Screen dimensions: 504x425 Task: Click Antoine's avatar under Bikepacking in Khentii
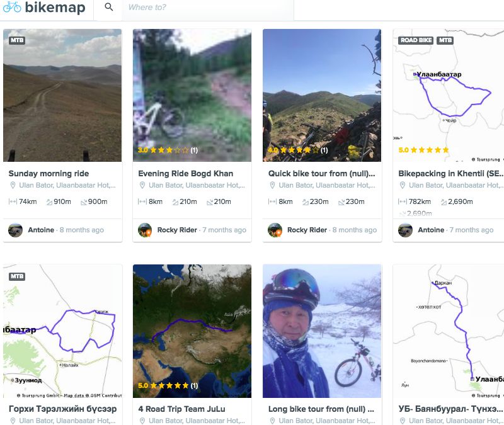click(x=405, y=230)
